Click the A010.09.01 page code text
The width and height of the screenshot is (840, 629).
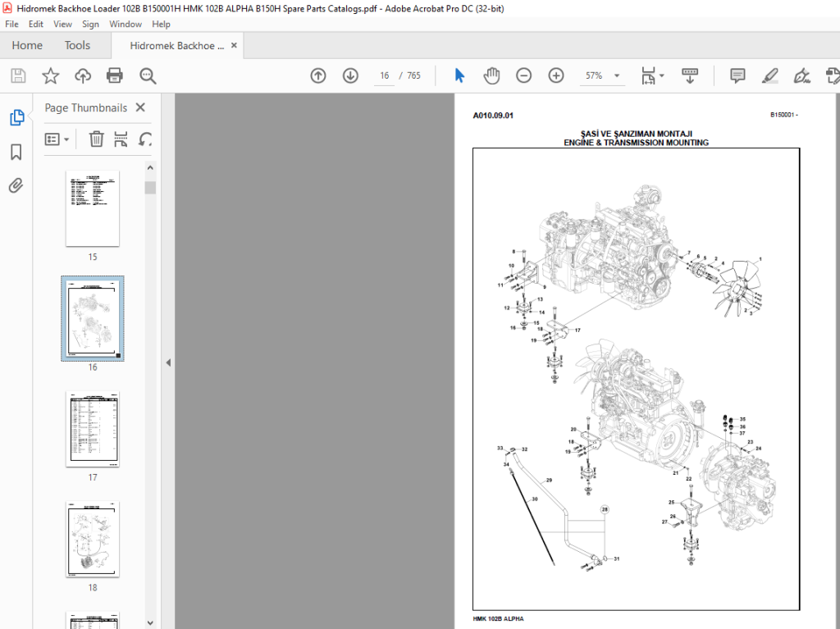tap(493, 115)
